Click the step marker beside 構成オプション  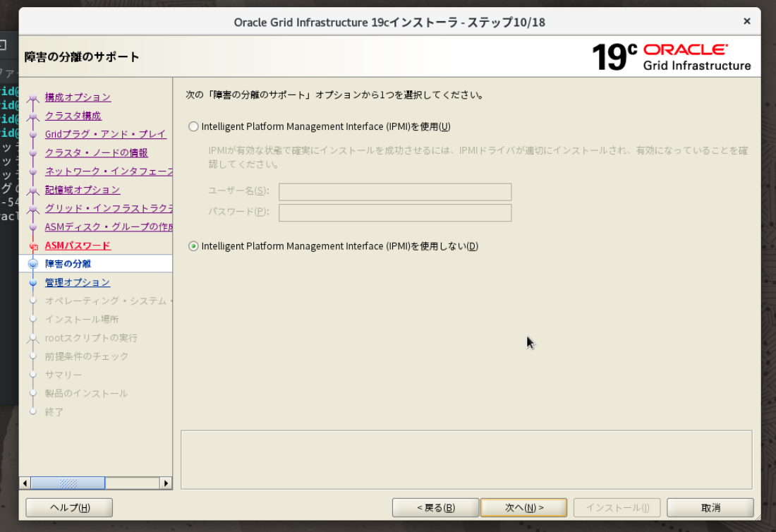[x=33, y=98]
